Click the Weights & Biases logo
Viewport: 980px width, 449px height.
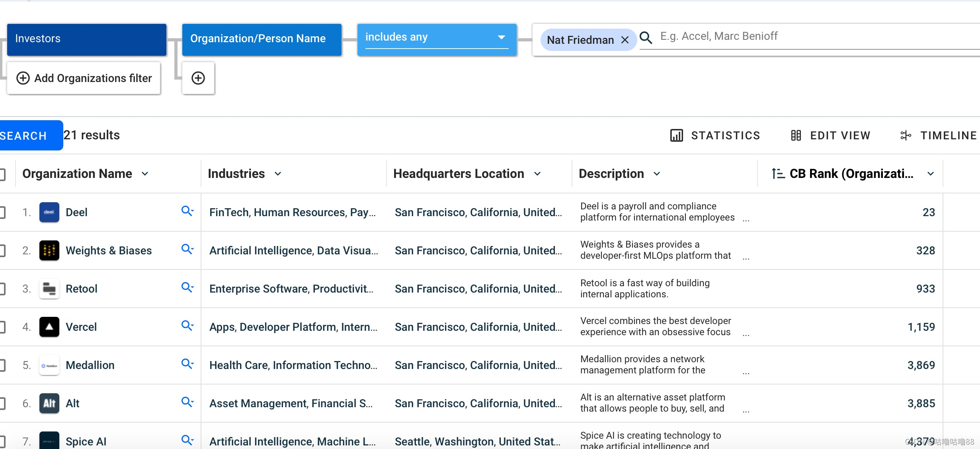tap(49, 250)
